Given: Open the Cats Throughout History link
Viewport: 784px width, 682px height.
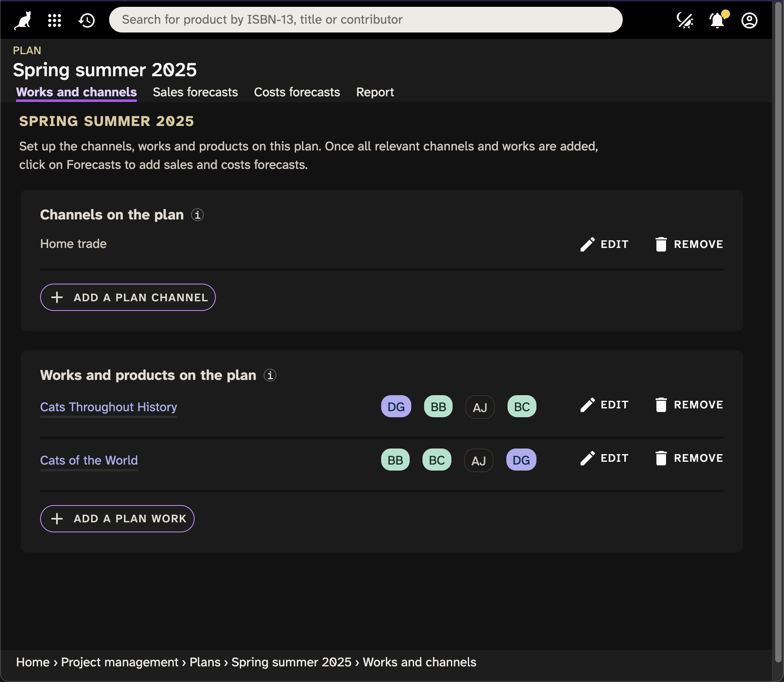Looking at the screenshot, I should click(x=108, y=407).
